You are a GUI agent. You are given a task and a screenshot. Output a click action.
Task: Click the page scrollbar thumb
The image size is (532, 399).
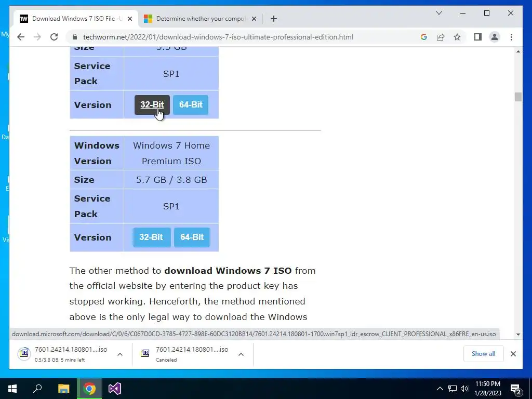coord(518,97)
